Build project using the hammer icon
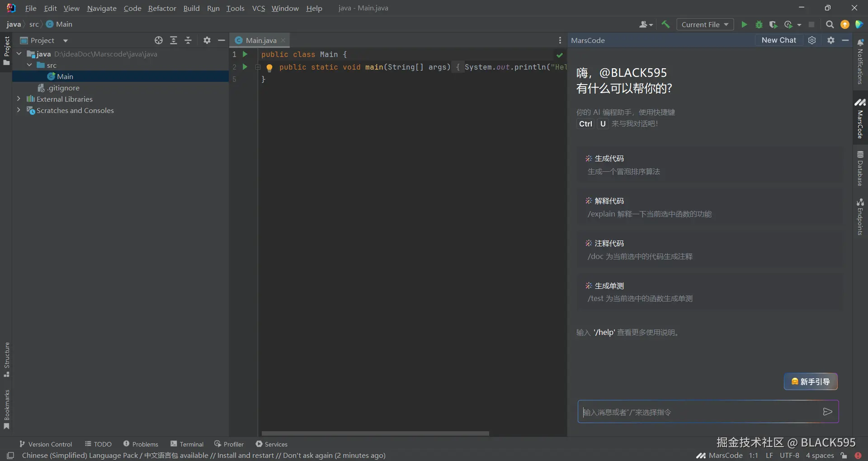Viewport: 868px width, 461px height. tap(665, 24)
